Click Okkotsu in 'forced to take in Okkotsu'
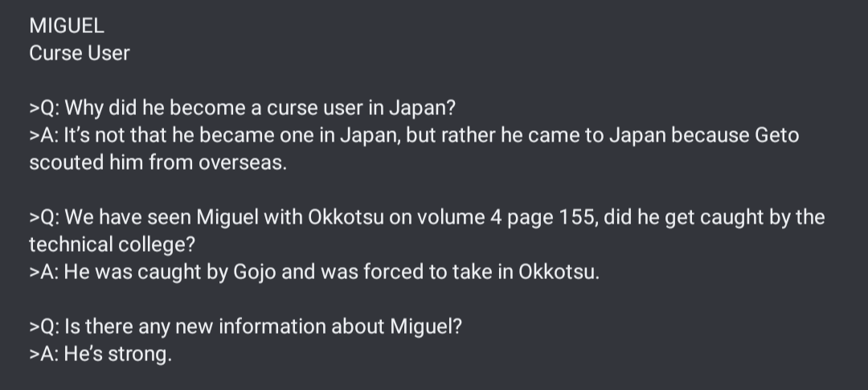The height and width of the screenshot is (390, 868). coord(556,272)
